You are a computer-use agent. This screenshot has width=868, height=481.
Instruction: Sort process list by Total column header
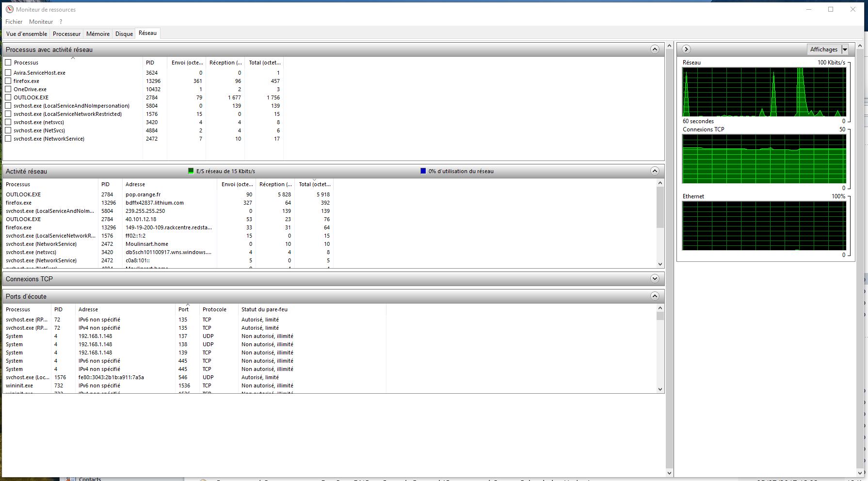(264, 63)
